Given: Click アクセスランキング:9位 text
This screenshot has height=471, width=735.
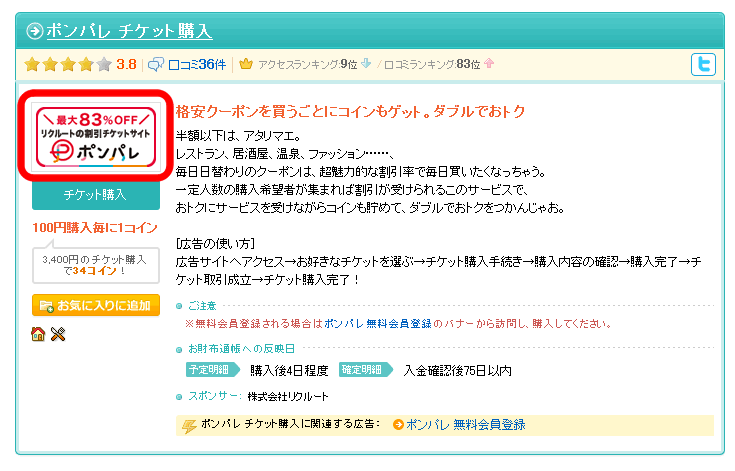Looking at the screenshot, I should [x=308, y=64].
